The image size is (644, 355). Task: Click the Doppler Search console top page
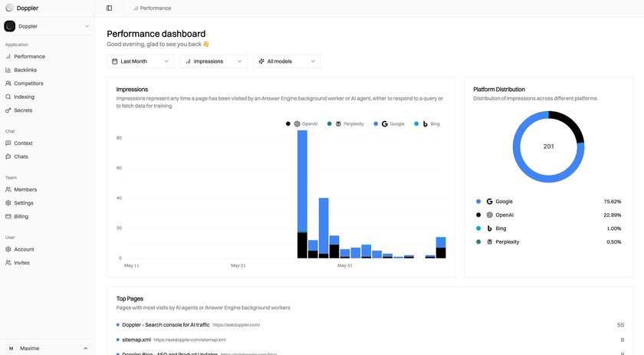coord(166,325)
